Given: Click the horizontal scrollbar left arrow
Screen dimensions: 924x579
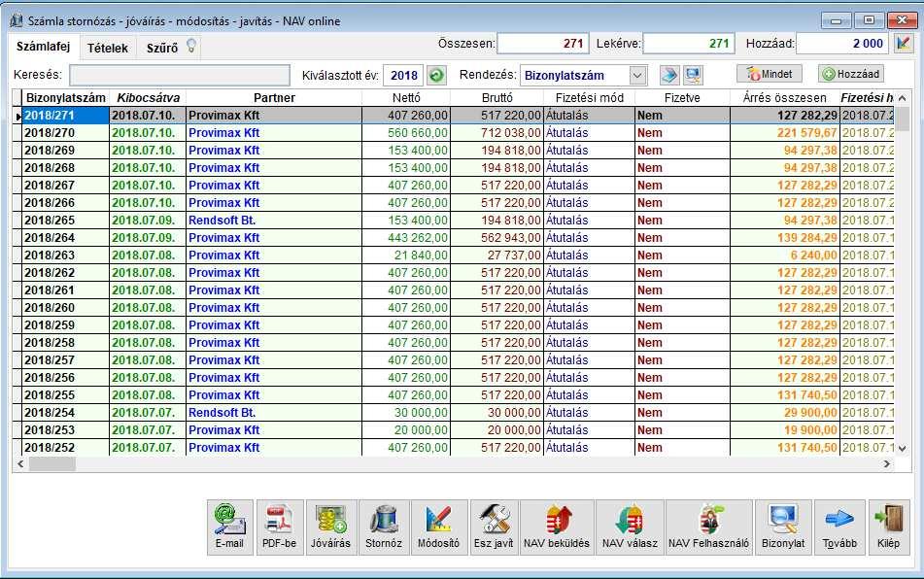Looking at the screenshot, I should [x=20, y=464].
